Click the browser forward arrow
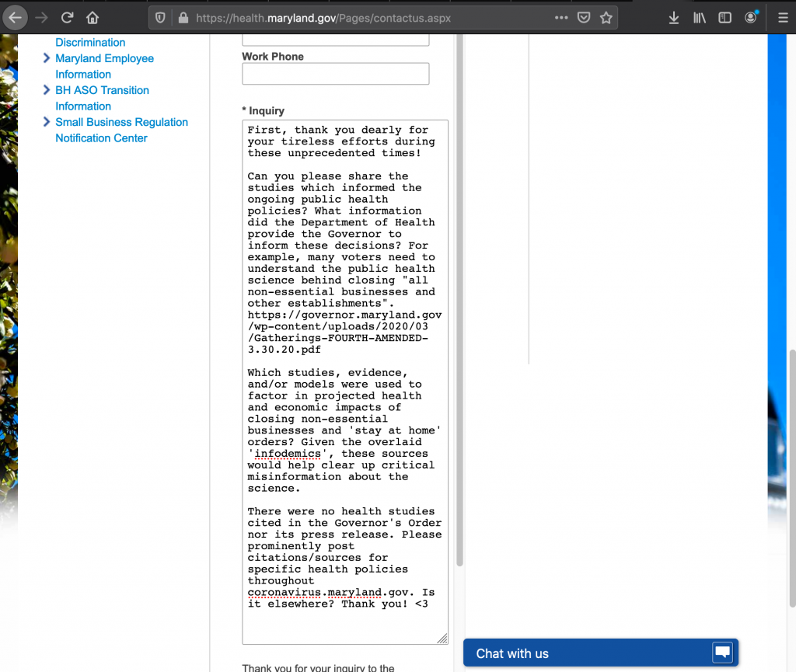 [42, 18]
